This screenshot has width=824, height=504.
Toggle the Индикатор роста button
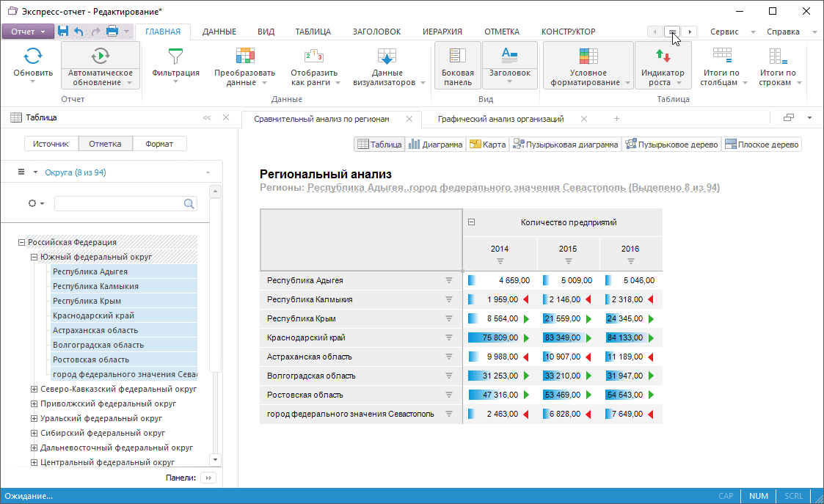point(662,56)
